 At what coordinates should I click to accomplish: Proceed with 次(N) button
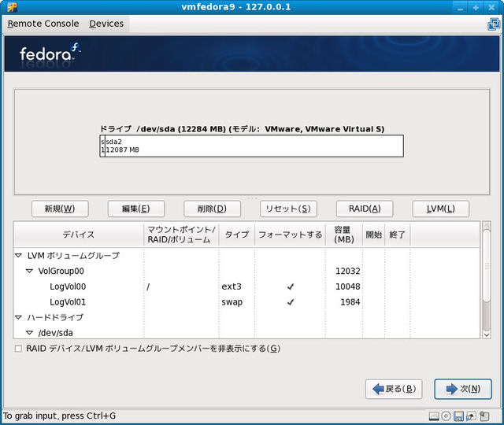(x=463, y=389)
